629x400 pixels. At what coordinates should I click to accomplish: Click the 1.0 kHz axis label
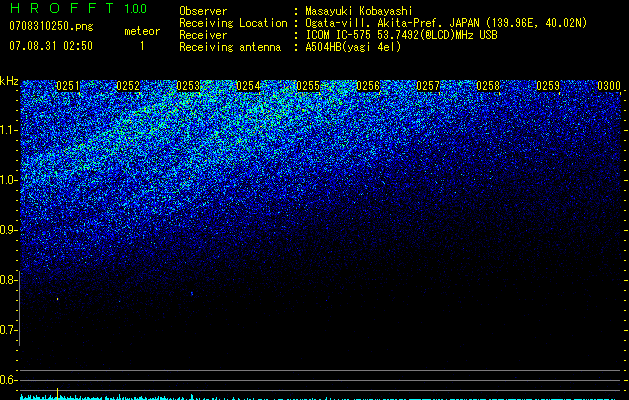(9, 180)
